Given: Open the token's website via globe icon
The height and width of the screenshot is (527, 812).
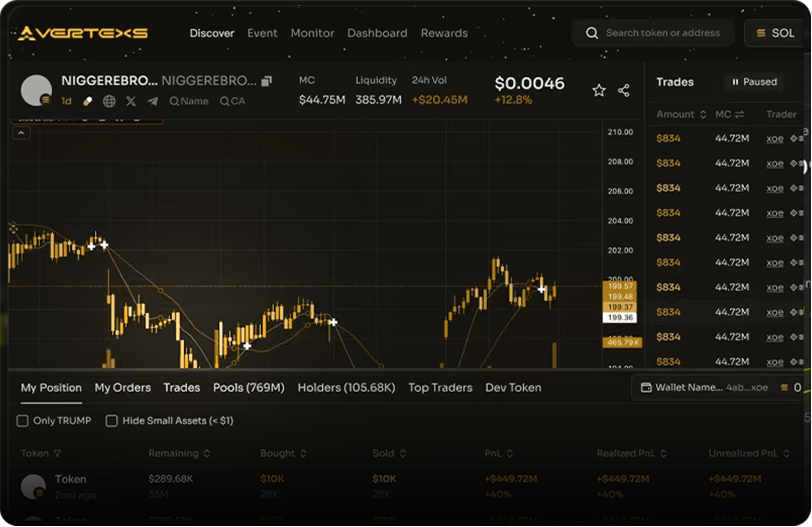Looking at the screenshot, I should point(109,101).
